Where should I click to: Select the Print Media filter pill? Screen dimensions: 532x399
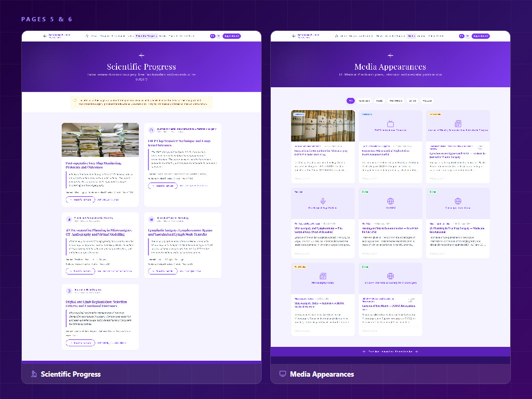tap(396, 101)
